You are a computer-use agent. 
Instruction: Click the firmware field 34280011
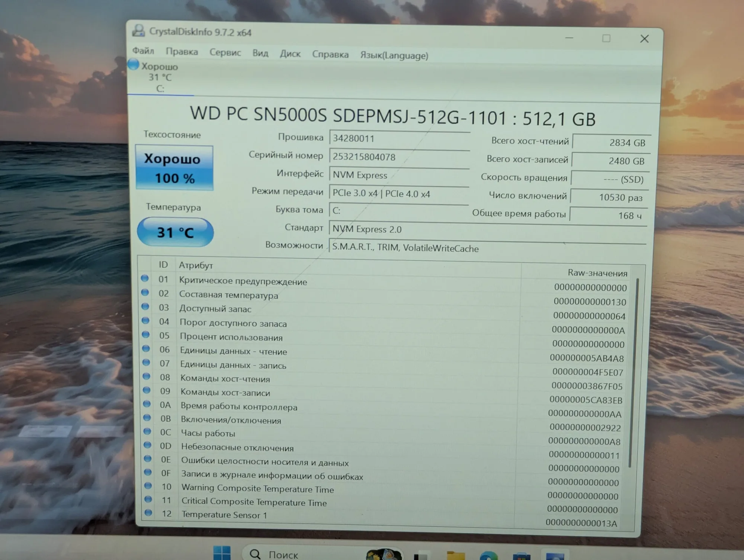[x=400, y=139]
